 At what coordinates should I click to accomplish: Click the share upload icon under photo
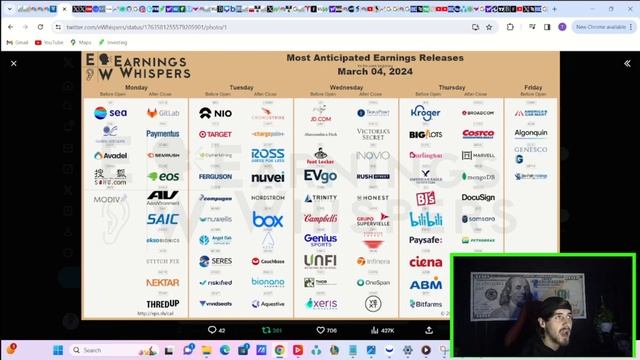coord(429,330)
